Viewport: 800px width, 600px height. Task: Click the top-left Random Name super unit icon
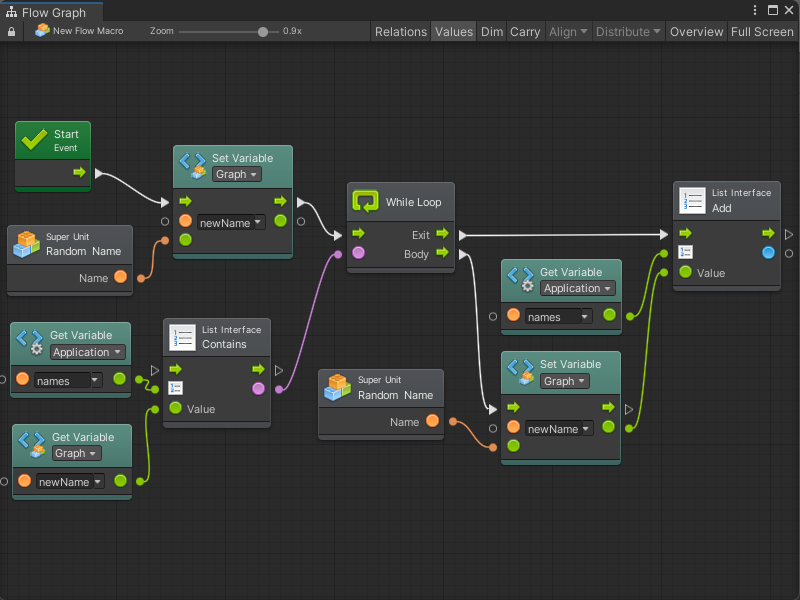click(26, 244)
